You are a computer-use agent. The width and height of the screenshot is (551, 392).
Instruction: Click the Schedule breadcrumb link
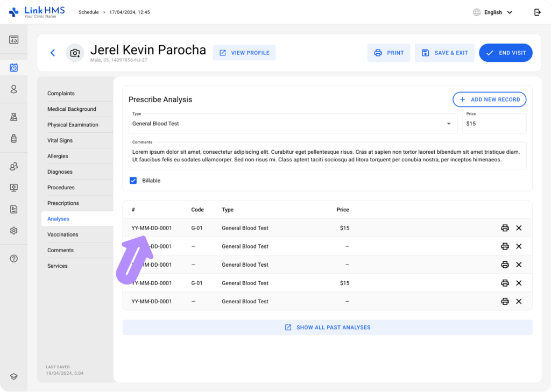click(x=89, y=12)
